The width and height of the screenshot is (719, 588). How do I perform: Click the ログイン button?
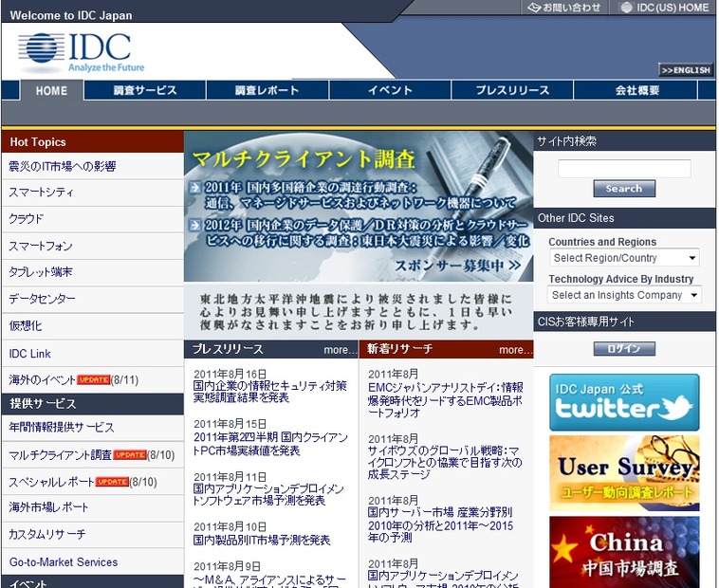pyautogui.click(x=624, y=349)
